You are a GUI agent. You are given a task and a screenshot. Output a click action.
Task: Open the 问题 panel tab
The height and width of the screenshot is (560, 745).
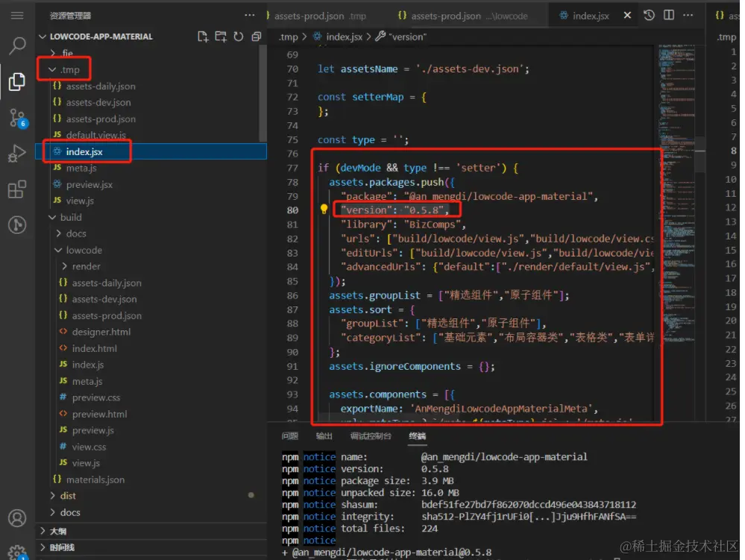pyautogui.click(x=290, y=436)
